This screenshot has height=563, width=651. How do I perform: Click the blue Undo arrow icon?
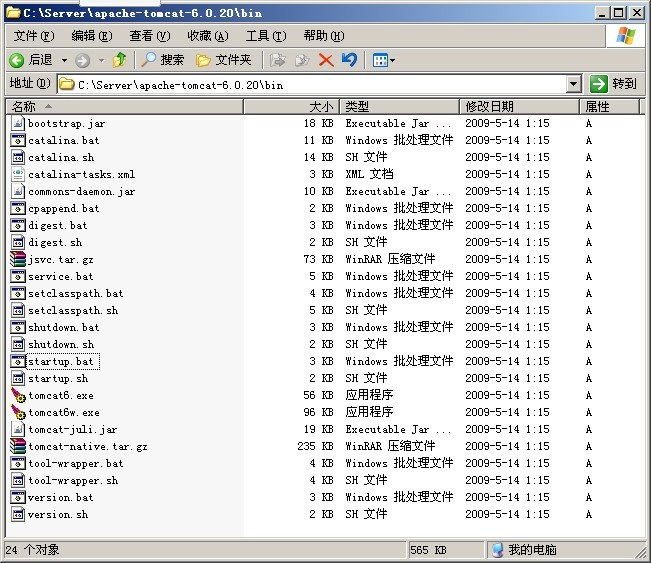pyautogui.click(x=349, y=60)
